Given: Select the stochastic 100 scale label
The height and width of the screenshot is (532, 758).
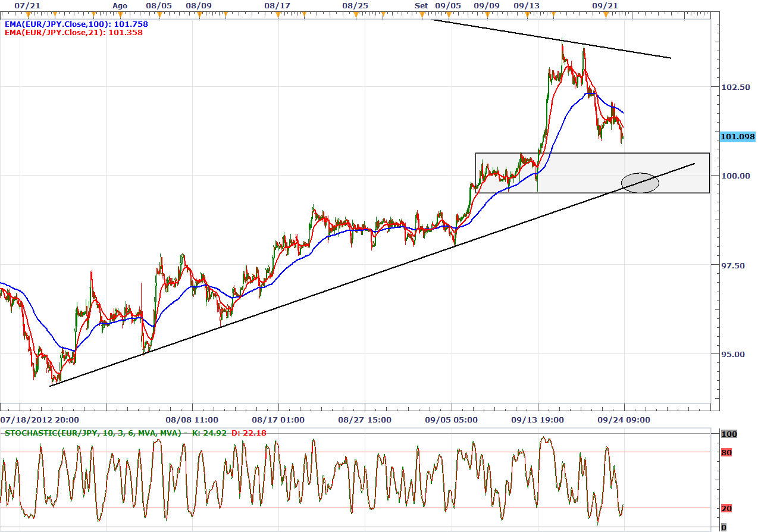Looking at the screenshot, I should click(729, 434).
